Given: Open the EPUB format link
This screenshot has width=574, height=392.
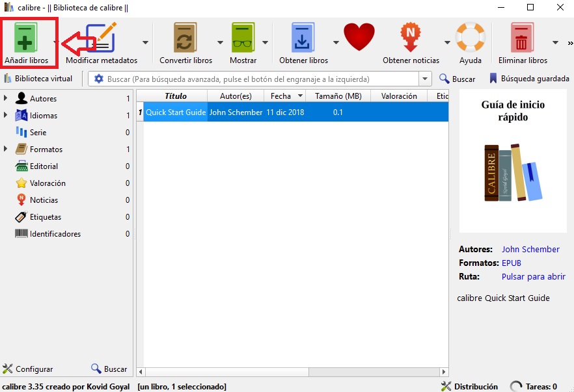Looking at the screenshot, I should [x=511, y=263].
